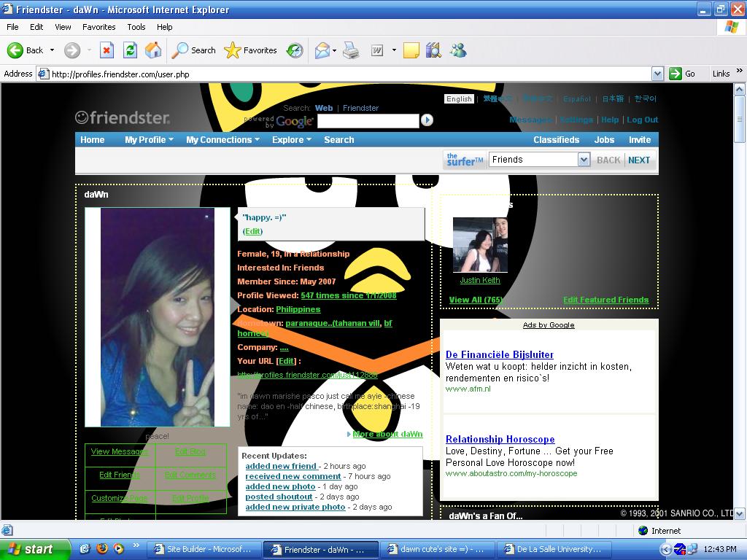
Task: Click daWn's profile photo
Action: [158, 317]
